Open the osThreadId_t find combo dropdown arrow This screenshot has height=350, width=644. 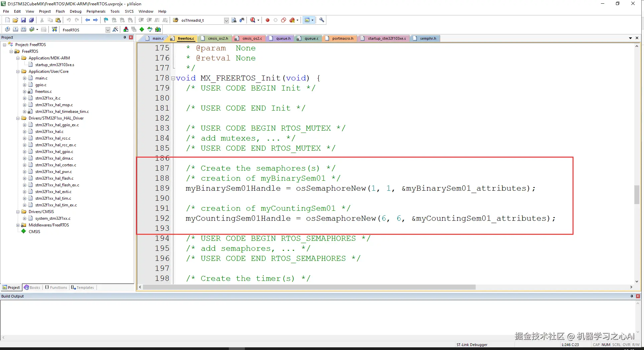tap(226, 20)
